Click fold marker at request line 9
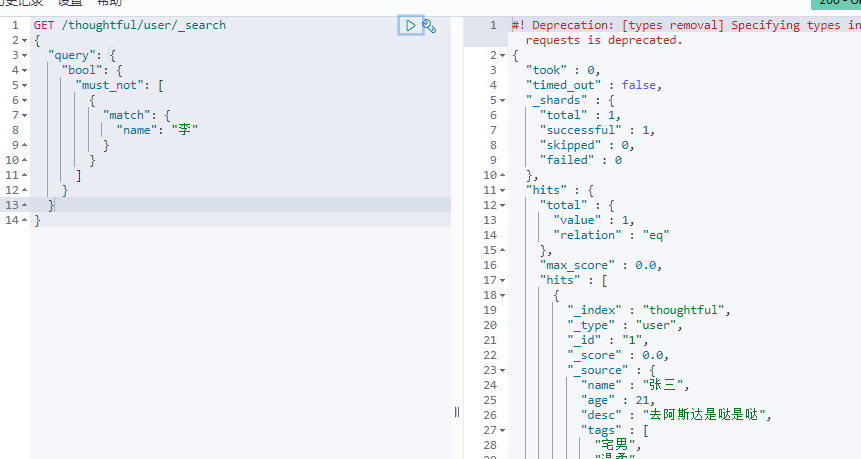 click(25, 145)
